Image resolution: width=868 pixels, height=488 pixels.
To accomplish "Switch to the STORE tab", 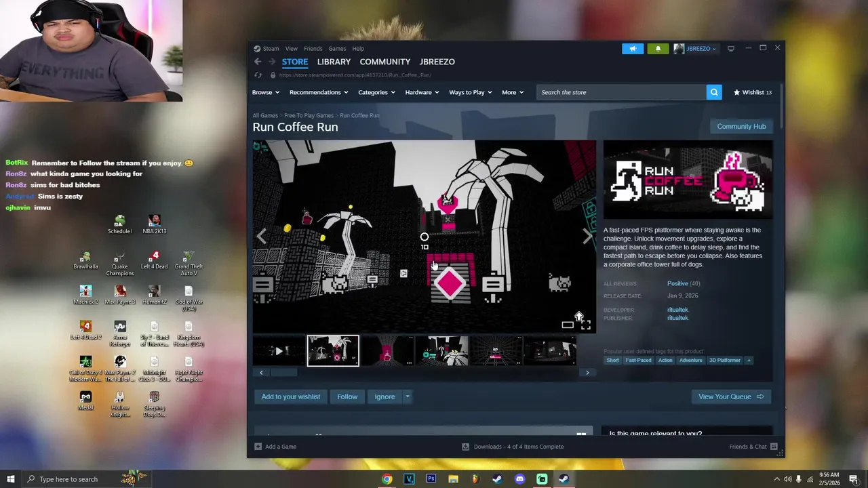I will point(295,62).
